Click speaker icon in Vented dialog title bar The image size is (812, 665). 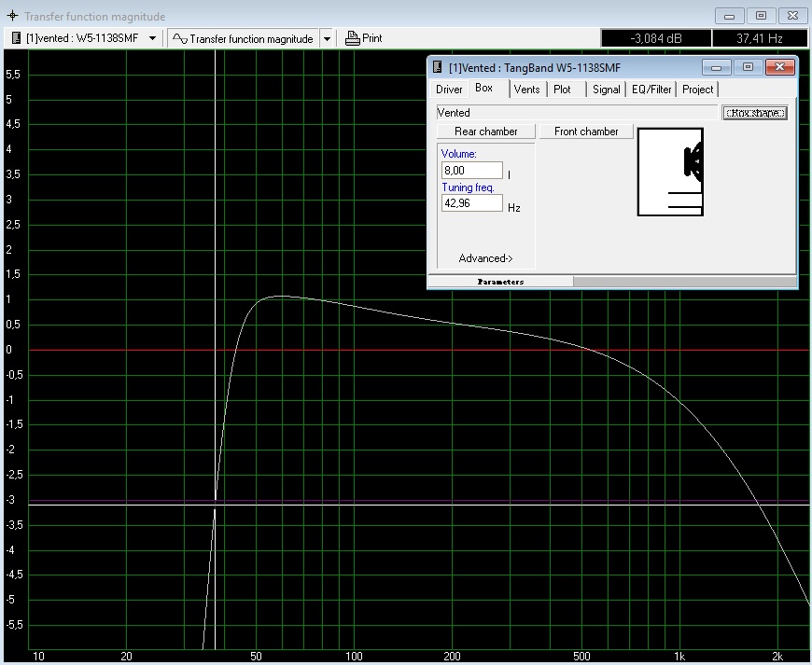(438, 67)
